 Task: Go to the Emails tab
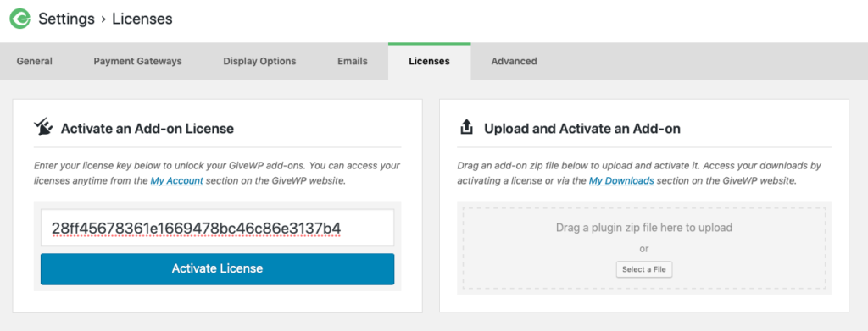353,61
